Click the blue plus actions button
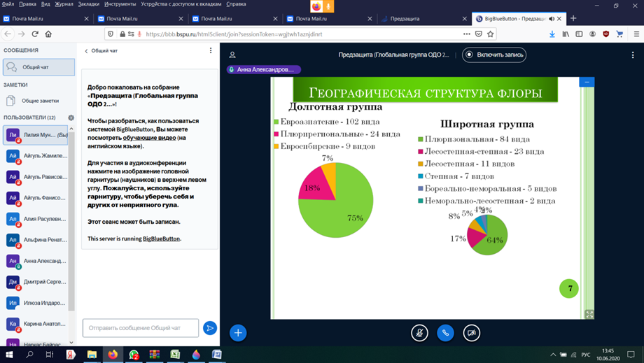Screen dimensions: 644x363 tap(238, 333)
